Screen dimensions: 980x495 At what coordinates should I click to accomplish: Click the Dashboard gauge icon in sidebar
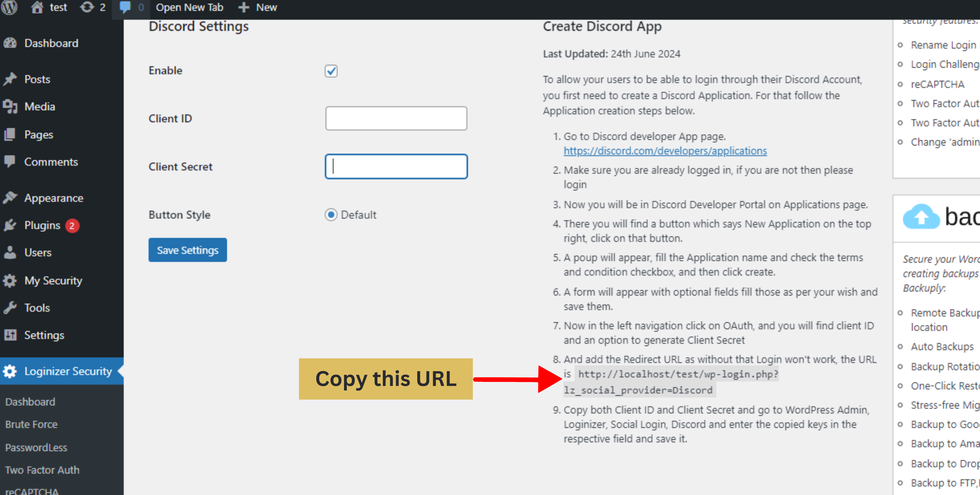pyautogui.click(x=10, y=43)
